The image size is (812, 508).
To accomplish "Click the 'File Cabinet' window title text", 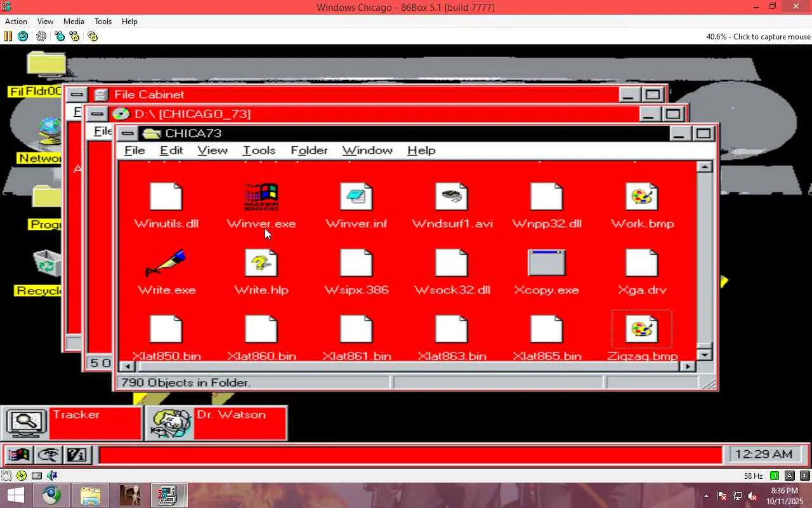I will click(x=149, y=95).
